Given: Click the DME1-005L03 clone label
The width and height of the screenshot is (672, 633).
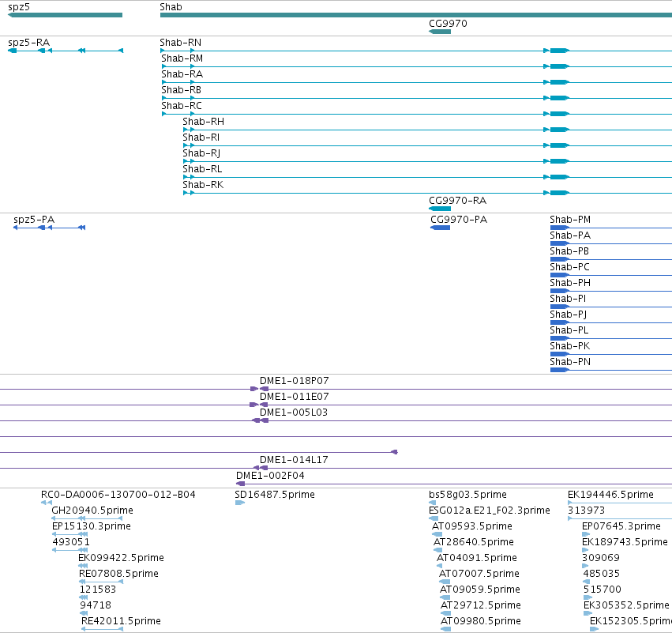Looking at the screenshot, I should coord(294,413).
